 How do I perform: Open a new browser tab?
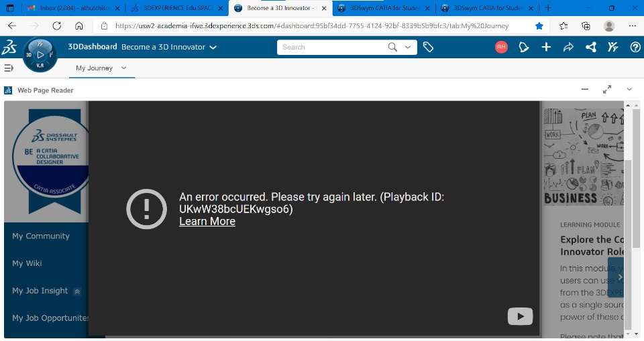point(548,8)
